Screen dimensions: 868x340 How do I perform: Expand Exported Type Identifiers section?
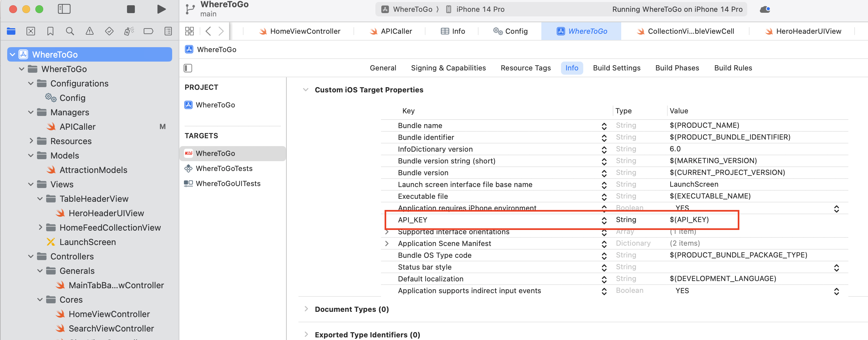pos(306,335)
